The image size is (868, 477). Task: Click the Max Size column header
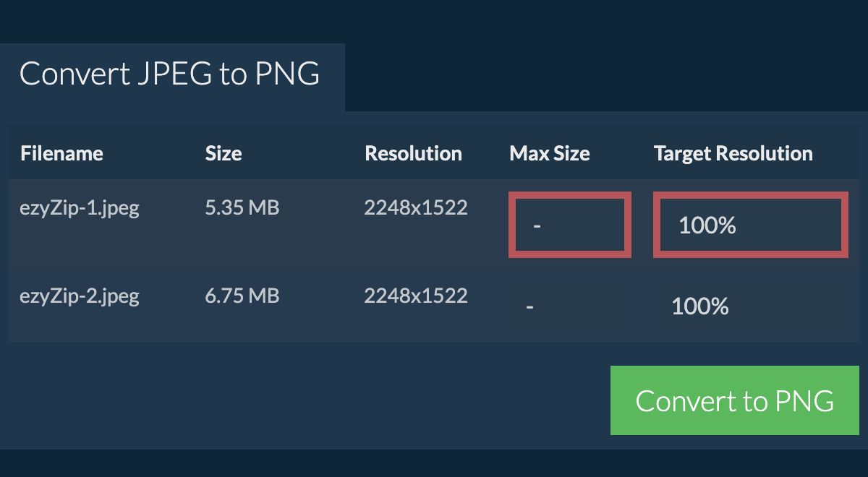coord(550,153)
